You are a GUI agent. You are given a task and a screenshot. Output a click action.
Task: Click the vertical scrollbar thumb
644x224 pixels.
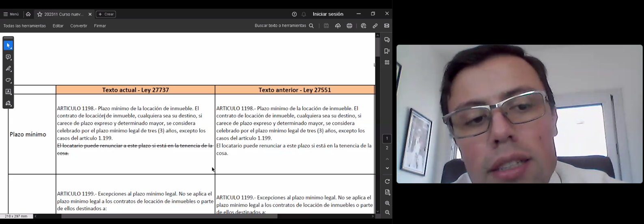point(378,47)
